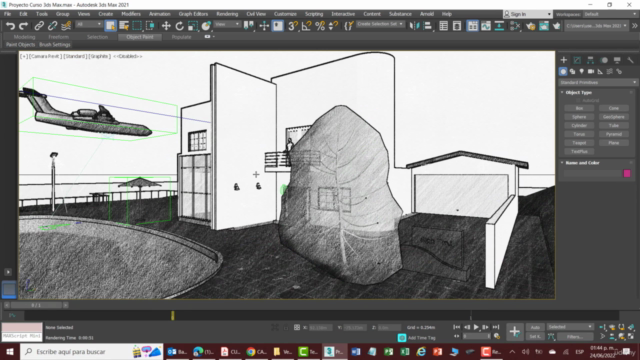Select the Cameras category icon

click(591, 71)
